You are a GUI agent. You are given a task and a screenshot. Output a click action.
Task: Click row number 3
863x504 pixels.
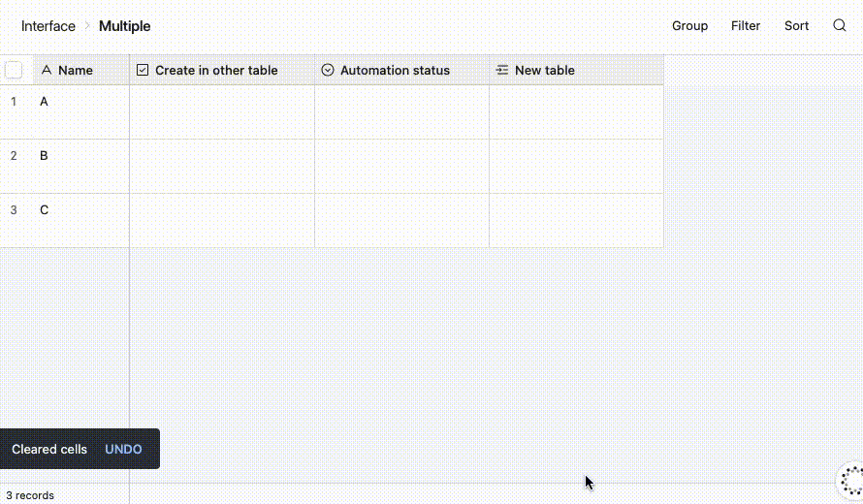(x=14, y=209)
